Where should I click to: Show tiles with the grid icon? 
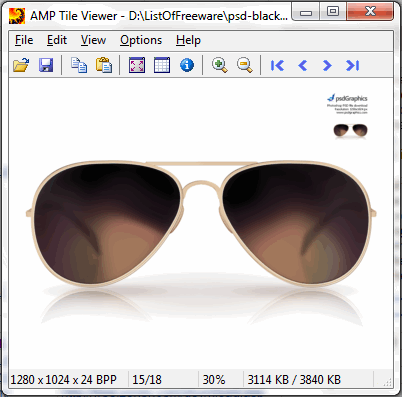tap(162, 65)
